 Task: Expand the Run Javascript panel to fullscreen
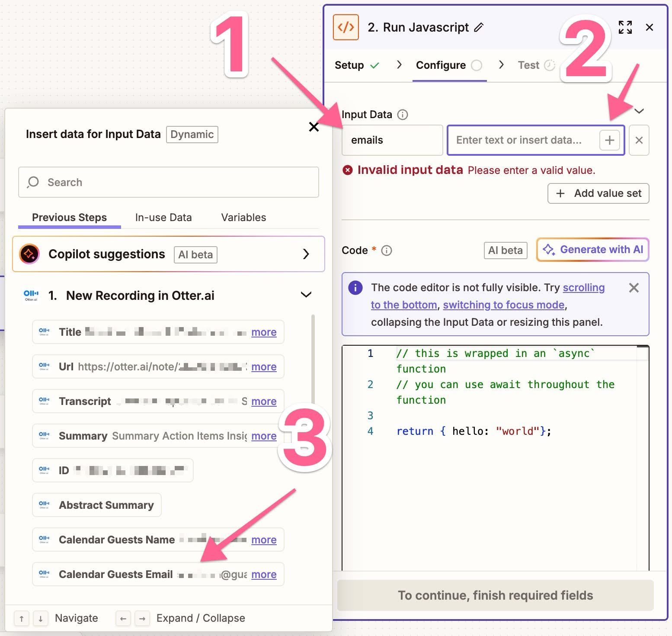click(x=624, y=27)
